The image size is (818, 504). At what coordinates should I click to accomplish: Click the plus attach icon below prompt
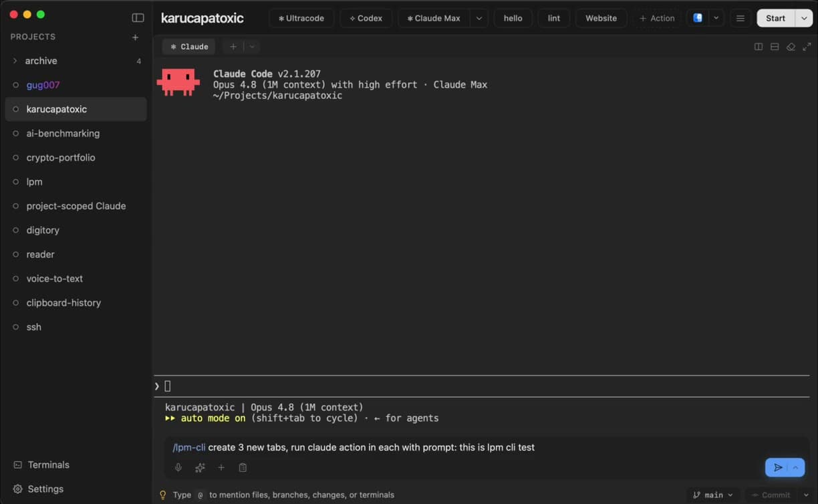221,468
